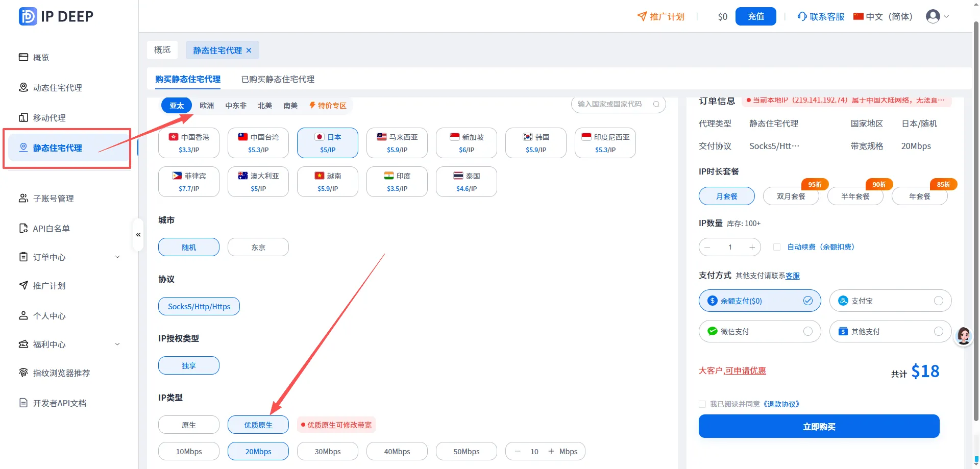This screenshot has width=980, height=469.
Task: Click the IP quantity number field
Action: [730, 247]
